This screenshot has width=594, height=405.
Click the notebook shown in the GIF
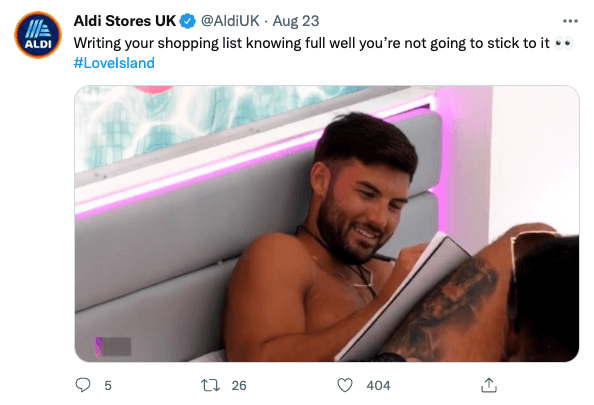coord(405,296)
